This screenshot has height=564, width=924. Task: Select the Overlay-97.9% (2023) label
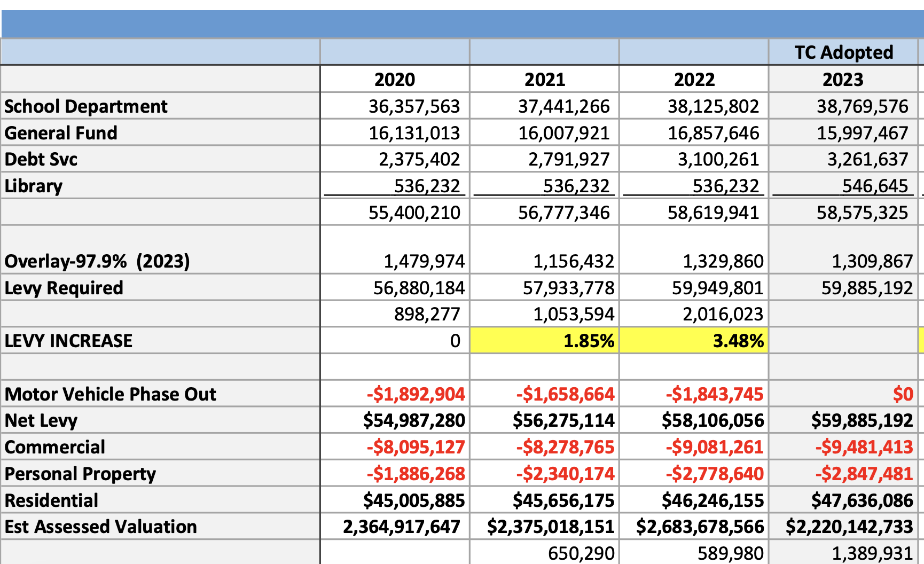pos(97,261)
